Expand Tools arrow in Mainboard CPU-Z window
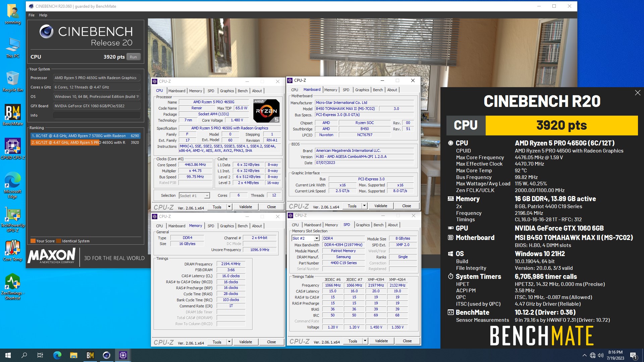 pos(365,206)
